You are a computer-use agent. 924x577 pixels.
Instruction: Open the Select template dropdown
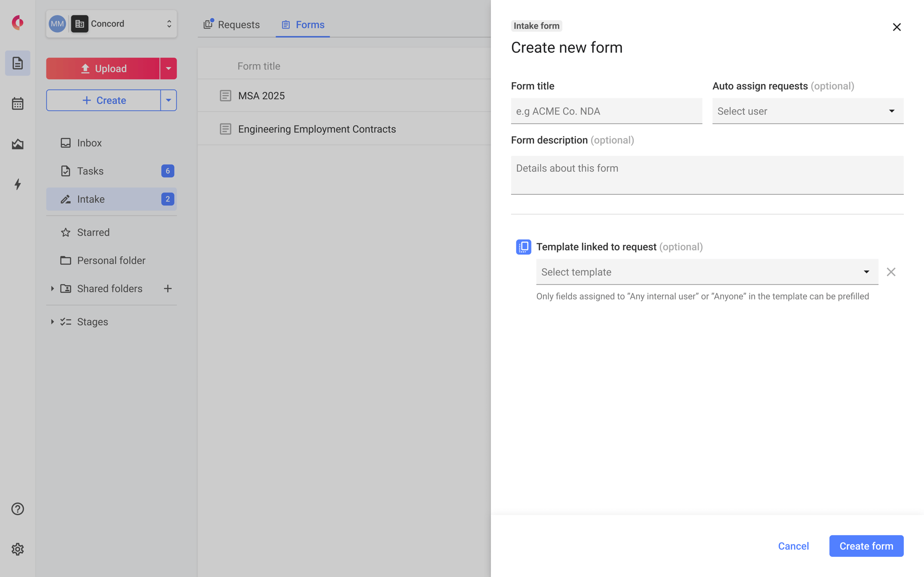[707, 272]
